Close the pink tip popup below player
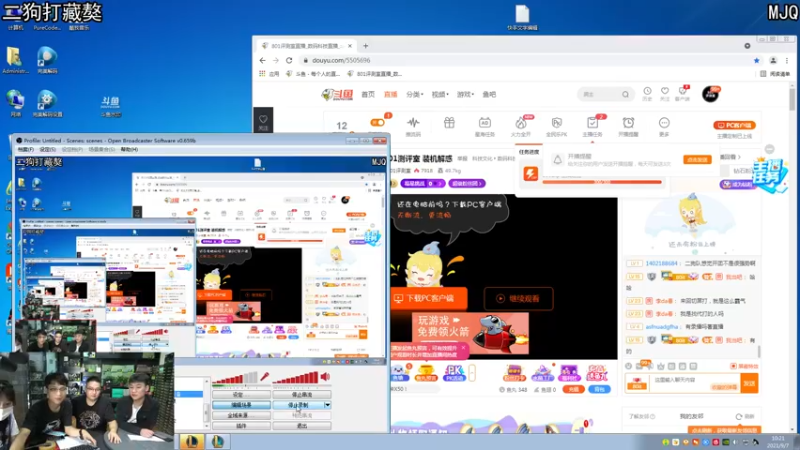Viewport: 800px width, 450px height. click(463, 347)
